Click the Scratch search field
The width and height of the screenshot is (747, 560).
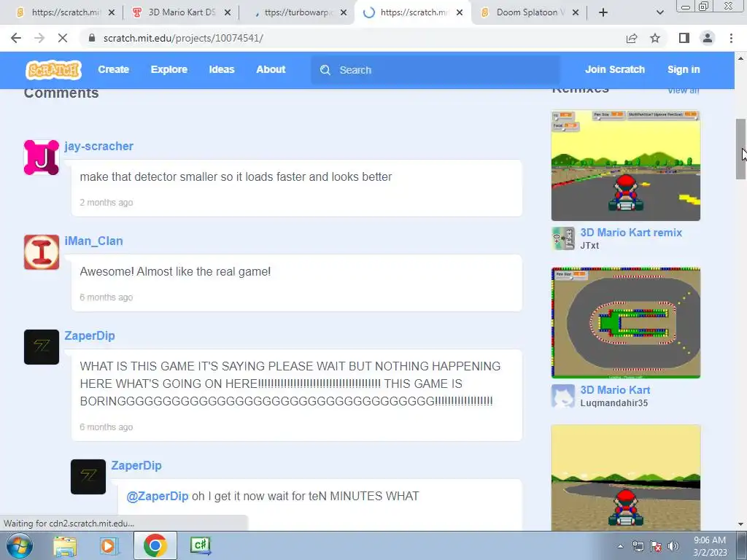(436, 70)
